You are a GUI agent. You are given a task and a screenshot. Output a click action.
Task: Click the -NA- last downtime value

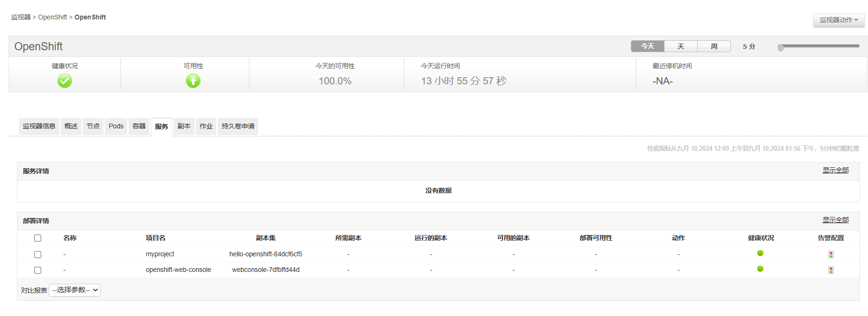pyautogui.click(x=663, y=81)
